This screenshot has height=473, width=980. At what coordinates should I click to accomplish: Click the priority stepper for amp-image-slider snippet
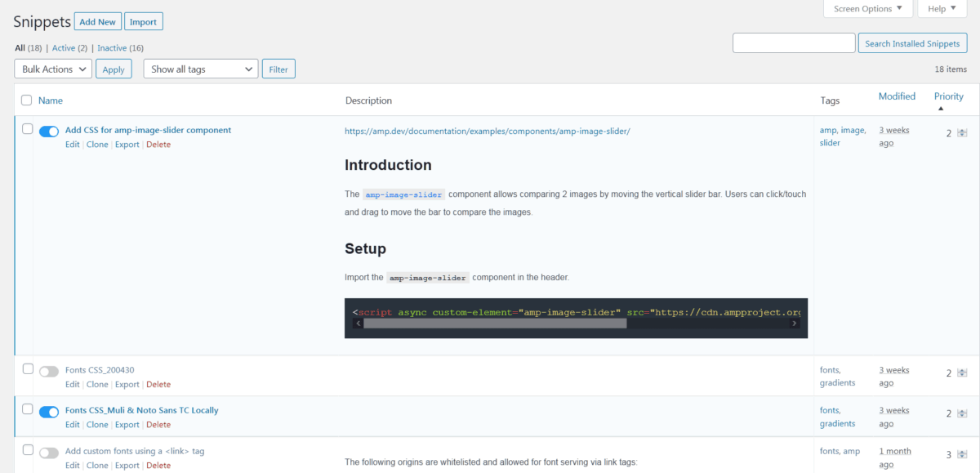962,132
